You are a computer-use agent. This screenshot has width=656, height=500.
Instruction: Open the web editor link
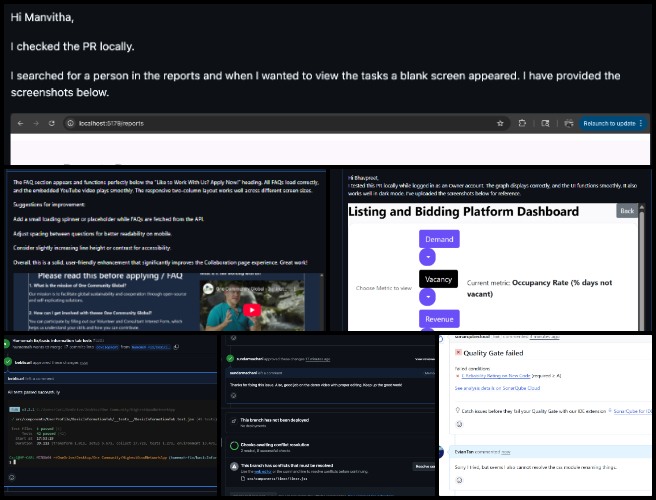263,472
